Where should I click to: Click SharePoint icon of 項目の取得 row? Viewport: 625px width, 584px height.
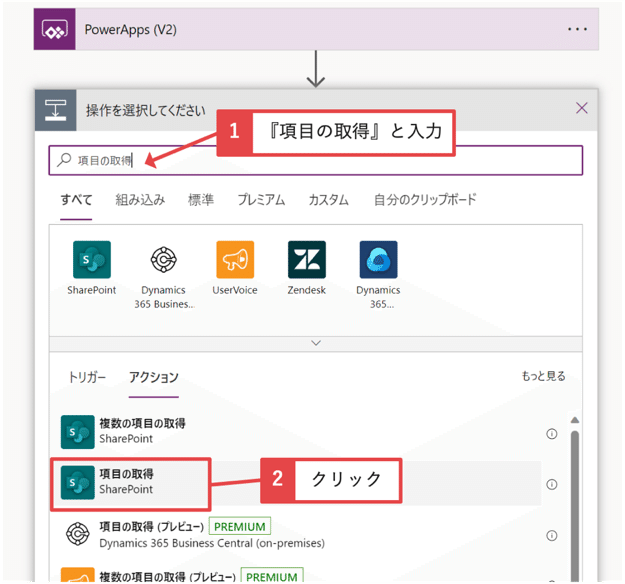point(78,482)
